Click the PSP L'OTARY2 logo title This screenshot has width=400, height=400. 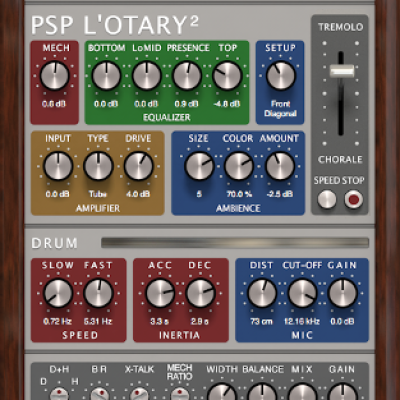pos(115,25)
